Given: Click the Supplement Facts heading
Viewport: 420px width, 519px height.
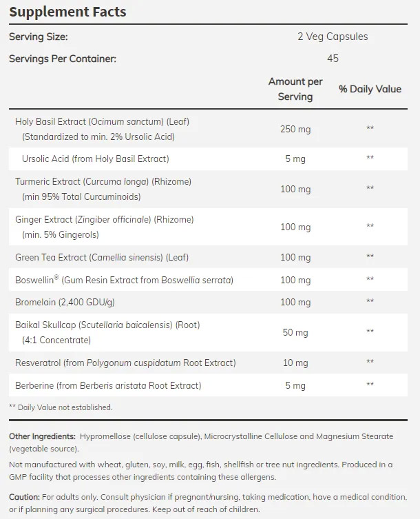Looking at the screenshot, I should (x=67, y=12).
